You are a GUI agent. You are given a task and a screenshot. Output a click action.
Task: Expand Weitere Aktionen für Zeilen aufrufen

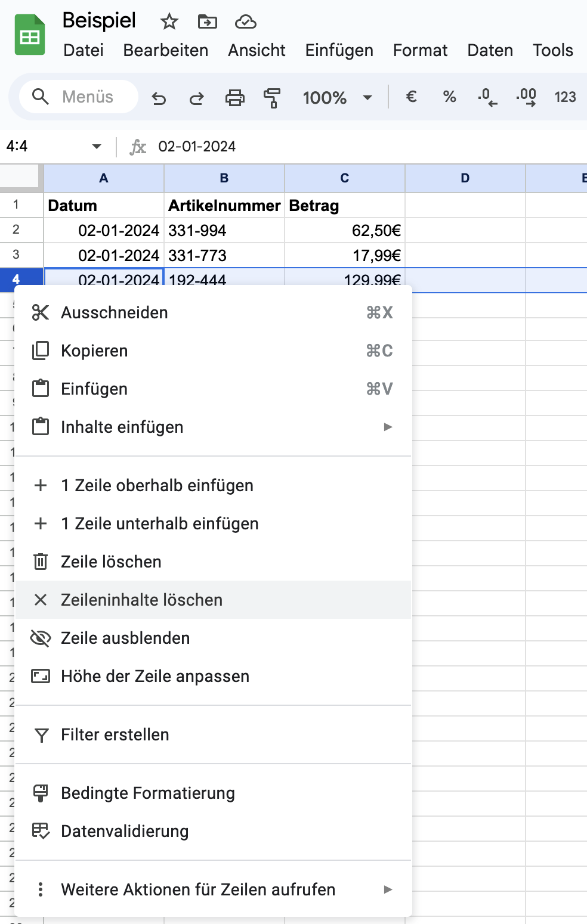[x=213, y=889]
